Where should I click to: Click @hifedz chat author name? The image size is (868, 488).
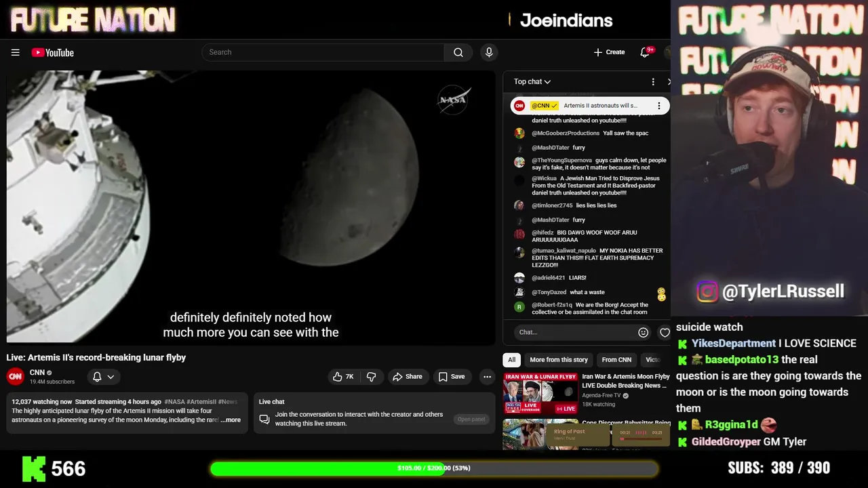pyautogui.click(x=542, y=232)
